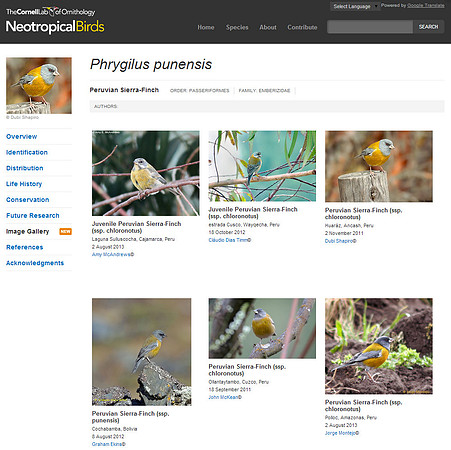Open the Laguna Sulluscocha juvenile finch photo
Image resolution: width=451 pixels, height=450 pixels.
tap(146, 173)
